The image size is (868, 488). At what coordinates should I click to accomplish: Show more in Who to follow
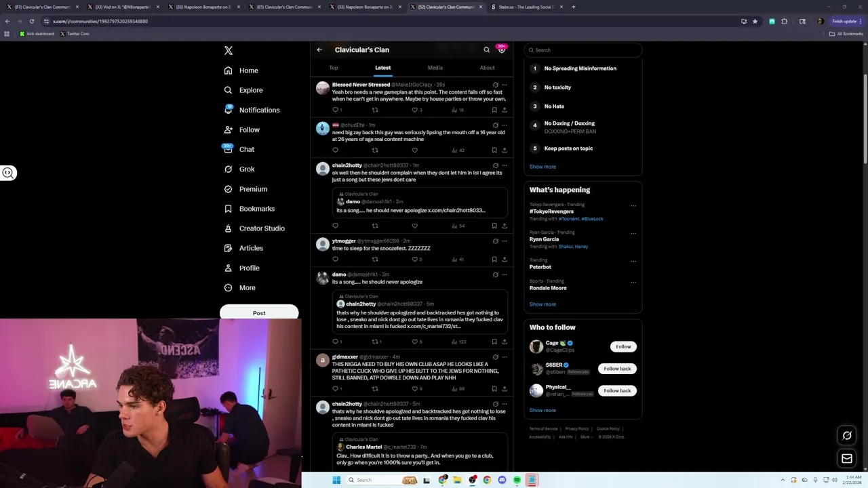542,410
